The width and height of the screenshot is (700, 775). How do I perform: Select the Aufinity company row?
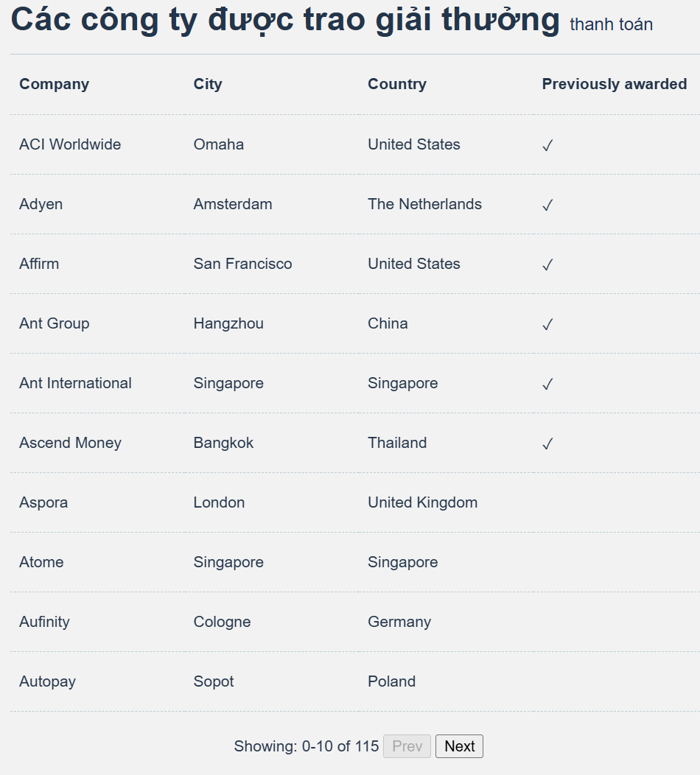(x=355, y=622)
